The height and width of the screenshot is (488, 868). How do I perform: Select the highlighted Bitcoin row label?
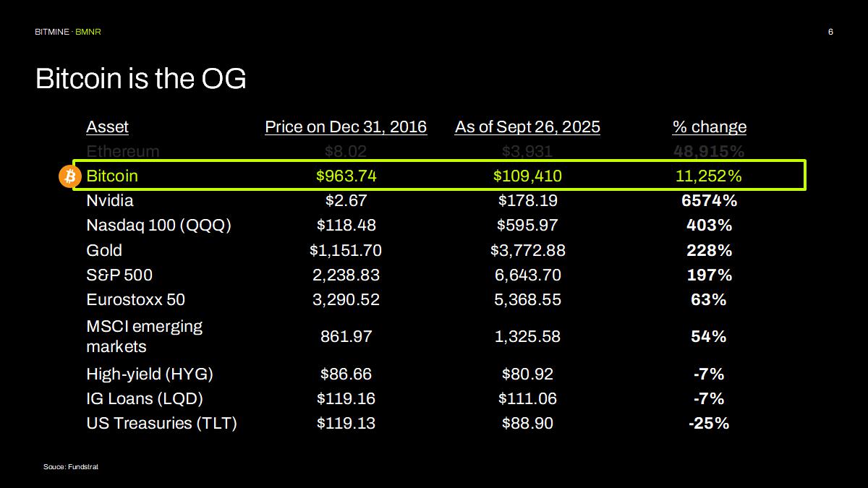(112, 176)
